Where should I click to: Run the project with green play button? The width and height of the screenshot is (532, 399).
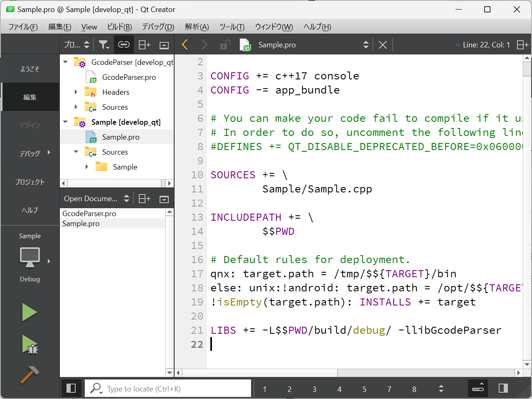pyautogui.click(x=30, y=312)
